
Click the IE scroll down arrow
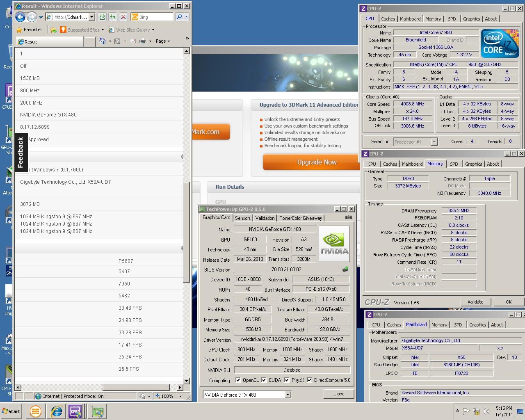coord(187,381)
